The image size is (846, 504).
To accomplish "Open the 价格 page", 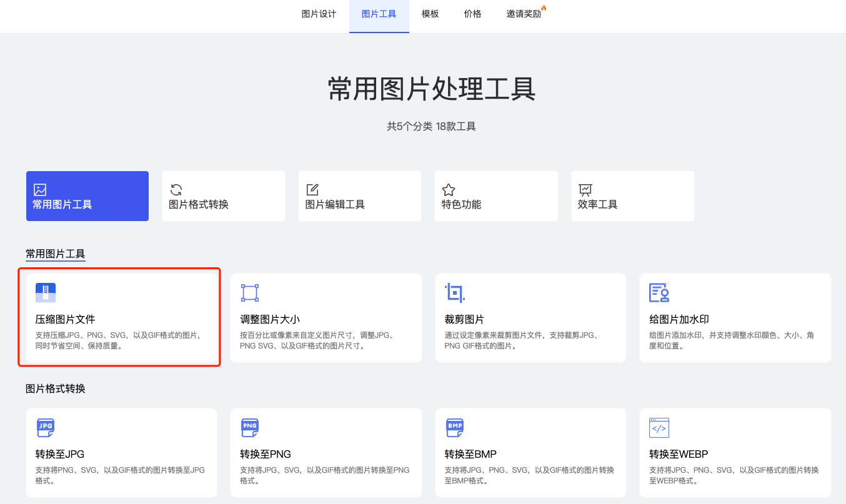I will tap(472, 14).
